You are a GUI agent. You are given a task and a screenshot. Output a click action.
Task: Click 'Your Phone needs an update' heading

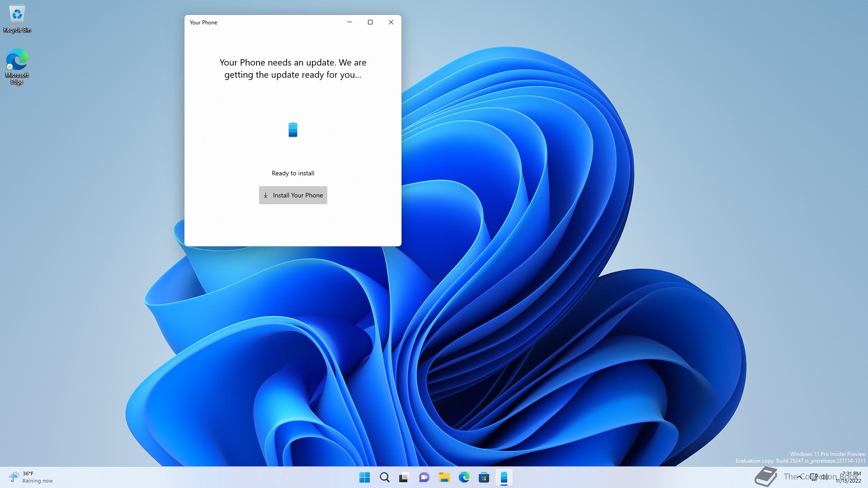click(x=293, y=69)
